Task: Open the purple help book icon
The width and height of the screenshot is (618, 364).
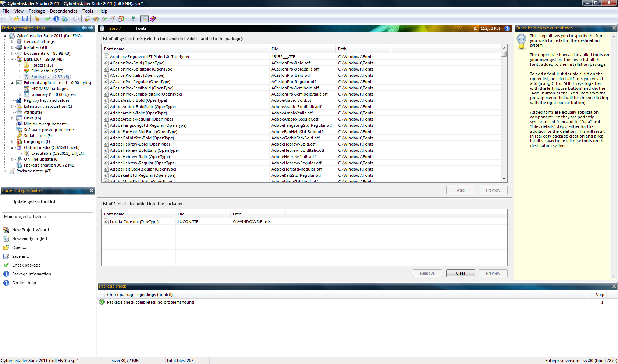Action: tap(153, 19)
